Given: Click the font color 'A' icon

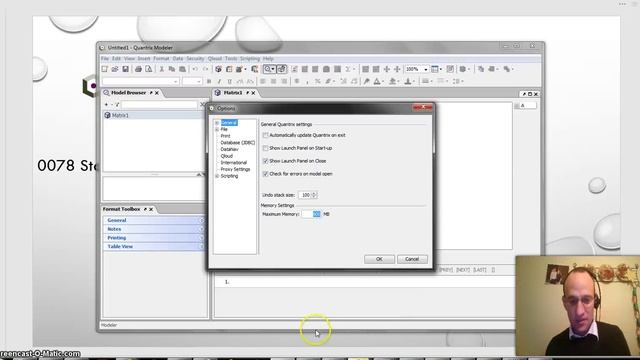Looking at the screenshot, I should click(377, 81).
